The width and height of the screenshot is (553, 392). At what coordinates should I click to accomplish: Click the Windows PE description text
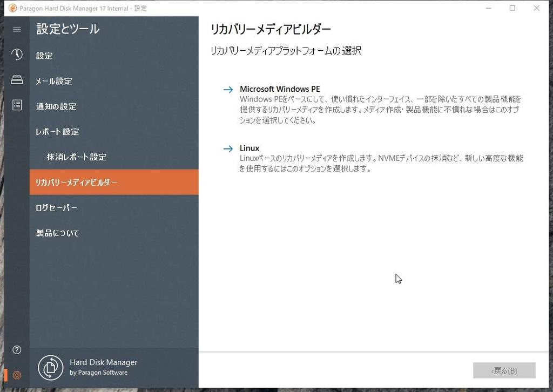(380, 110)
